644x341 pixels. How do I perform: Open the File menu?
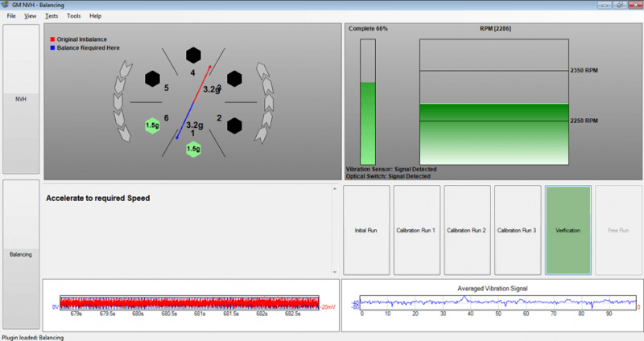(11, 16)
